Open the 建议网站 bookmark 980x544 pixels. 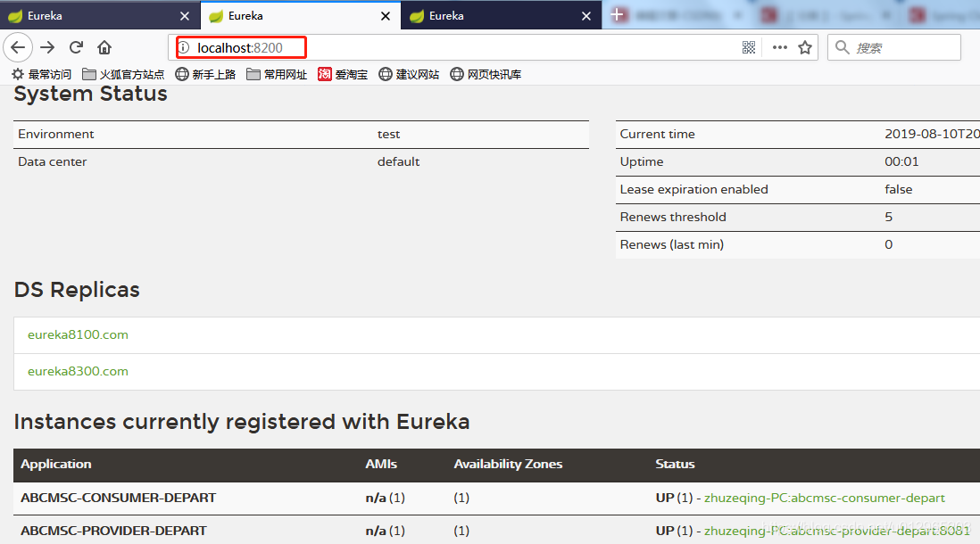[409, 74]
